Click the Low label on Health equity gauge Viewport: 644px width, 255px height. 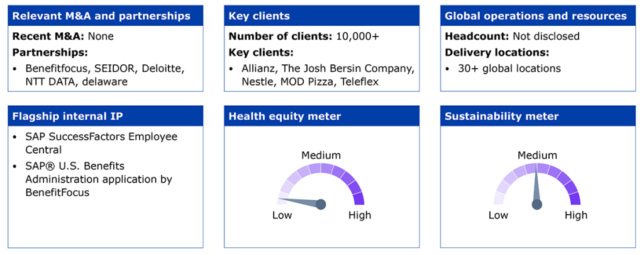[282, 215]
